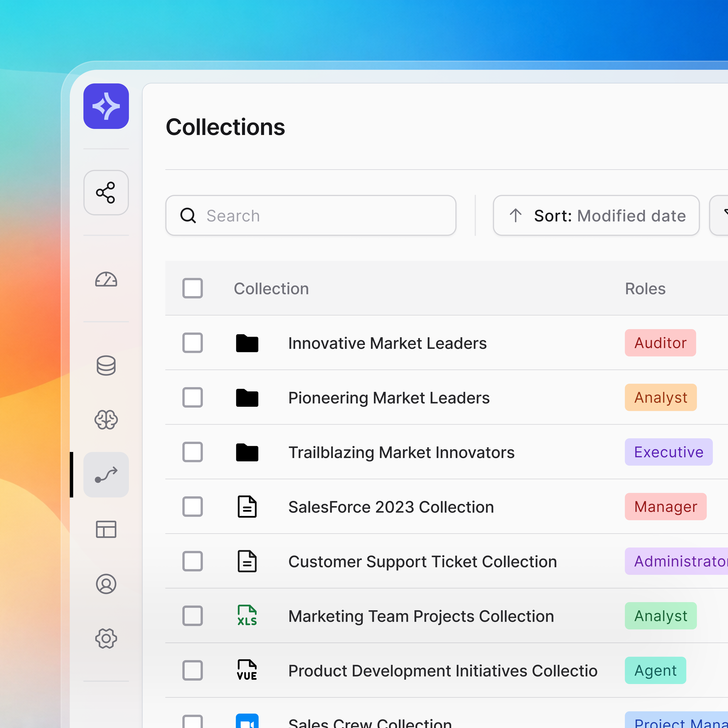This screenshot has width=728, height=728.
Task: Click the sort direction arrow icon
Action: tap(515, 216)
